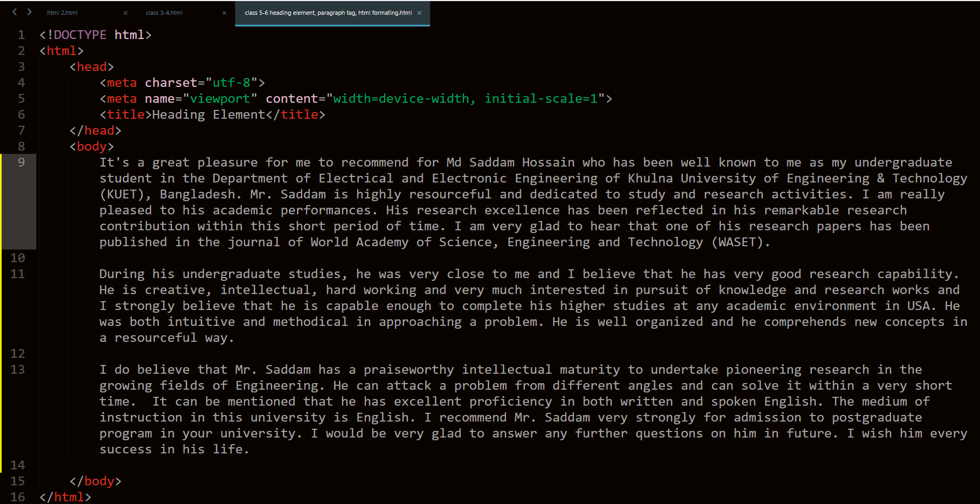Click the opening head tag
This screenshot has height=504, width=980.
pos(92,67)
